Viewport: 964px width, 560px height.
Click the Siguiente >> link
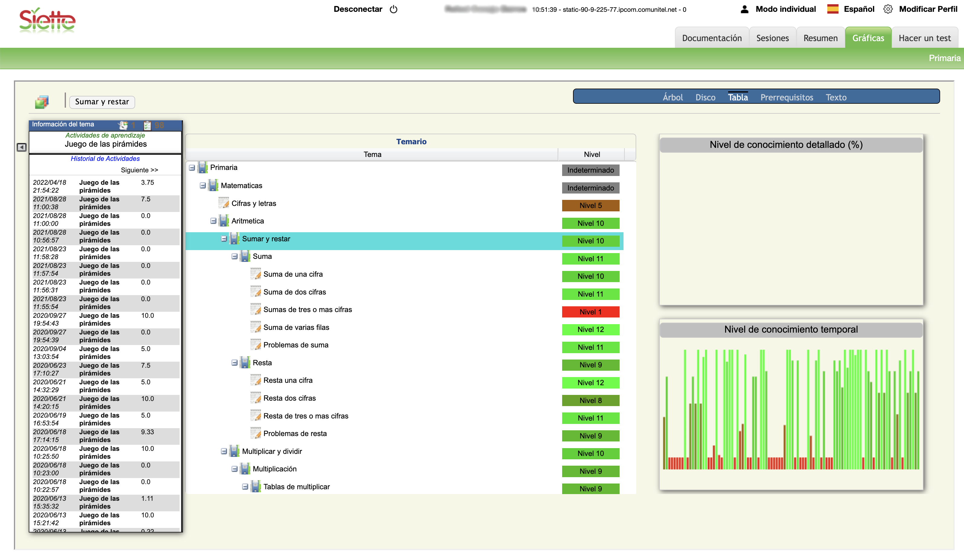pyautogui.click(x=139, y=170)
